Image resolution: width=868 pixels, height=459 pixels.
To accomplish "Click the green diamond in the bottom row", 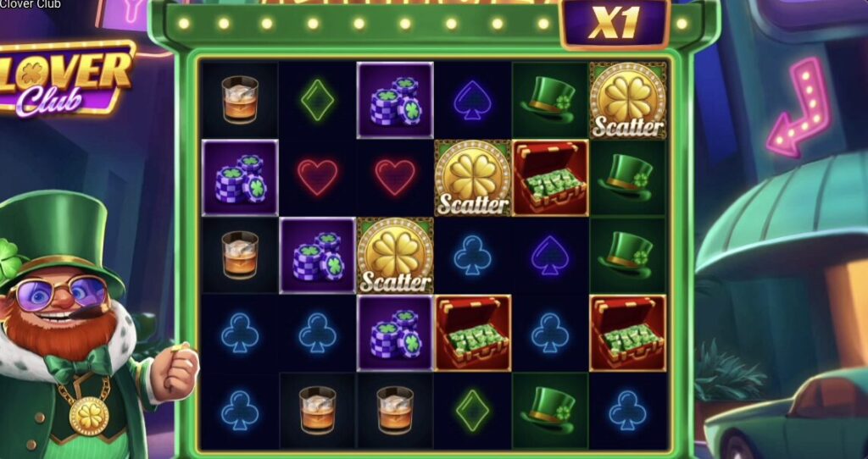I will point(472,411).
